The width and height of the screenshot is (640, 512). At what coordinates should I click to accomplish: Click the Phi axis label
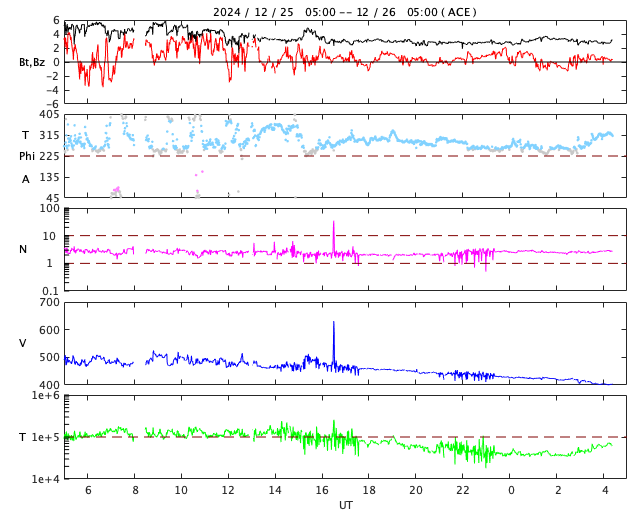pyautogui.click(x=27, y=156)
